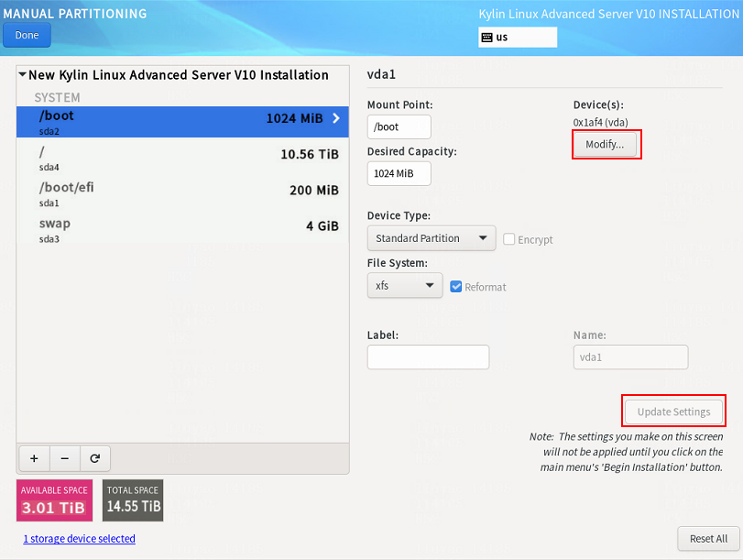Select the us keyboard layout indicator
The width and height of the screenshot is (743, 560).
518,38
